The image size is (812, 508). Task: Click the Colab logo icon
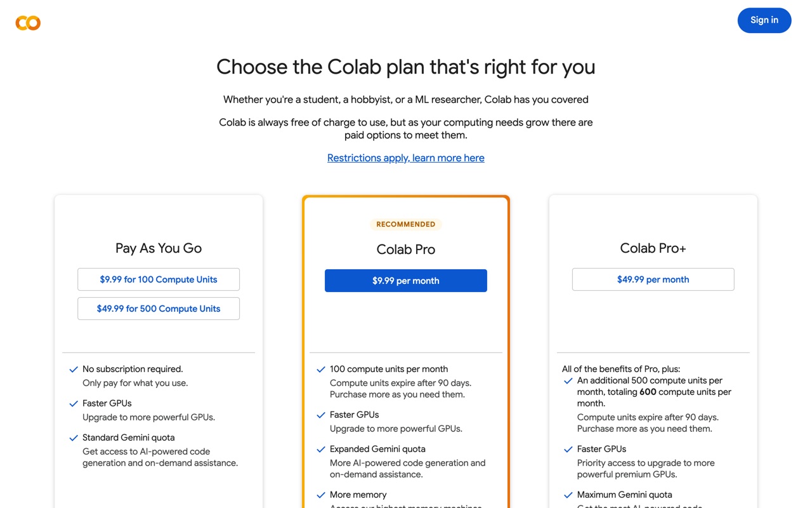28,23
